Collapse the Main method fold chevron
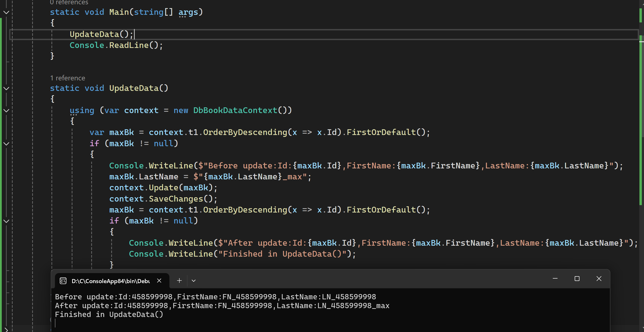 point(6,12)
